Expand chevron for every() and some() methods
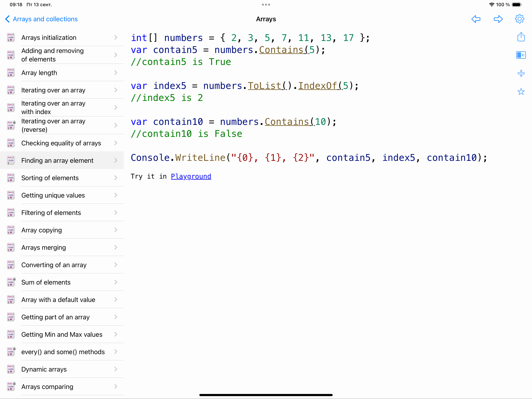The image size is (532, 399). click(x=116, y=352)
